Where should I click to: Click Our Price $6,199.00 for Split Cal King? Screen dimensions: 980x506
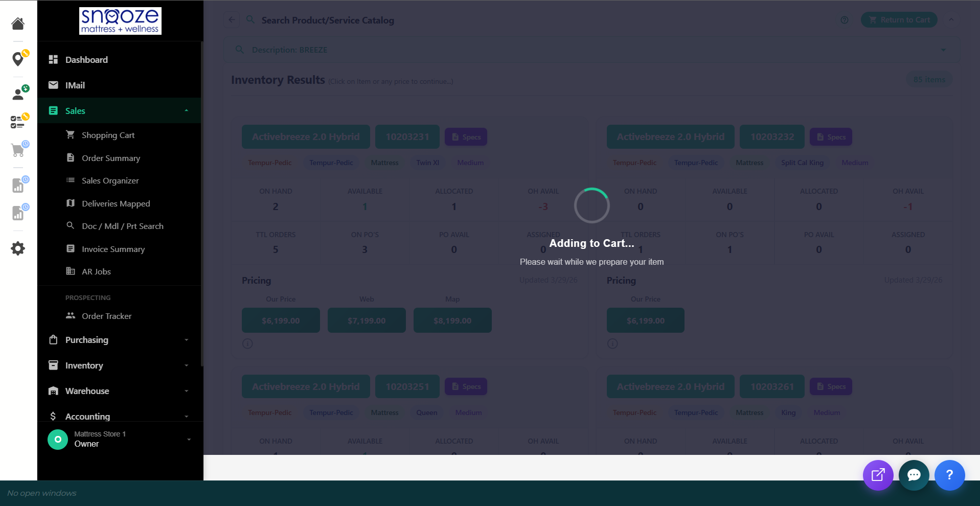[x=646, y=320]
